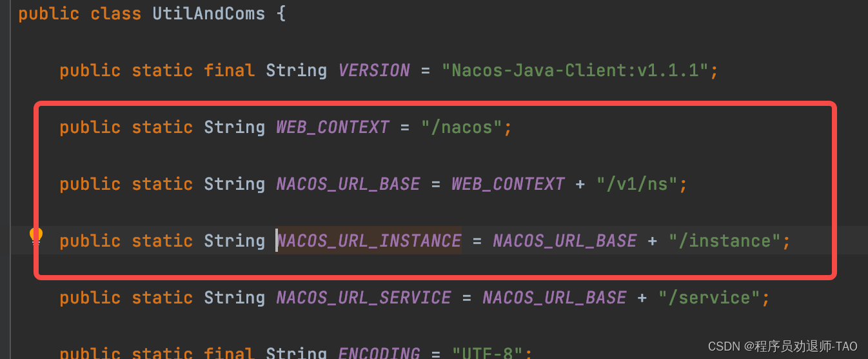This screenshot has width=868, height=359.
Task: Click the class name UtilAndComs
Action: 209,14
